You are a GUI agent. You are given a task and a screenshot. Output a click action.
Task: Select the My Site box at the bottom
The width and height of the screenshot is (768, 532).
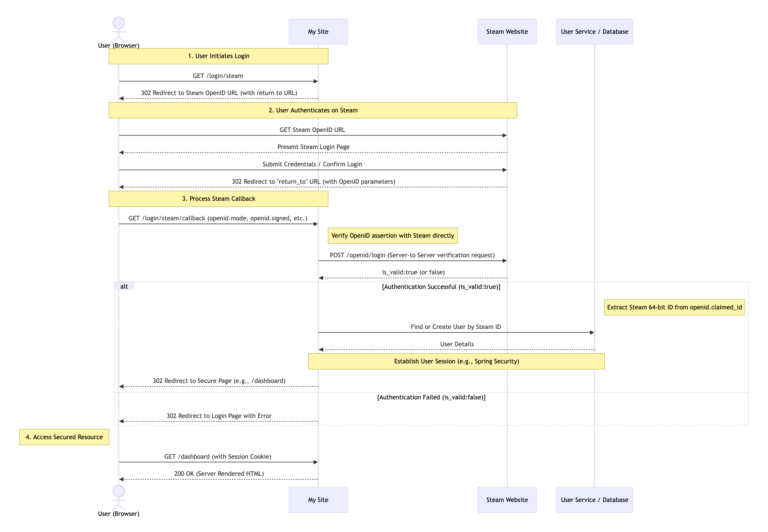(x=318, y=500)
